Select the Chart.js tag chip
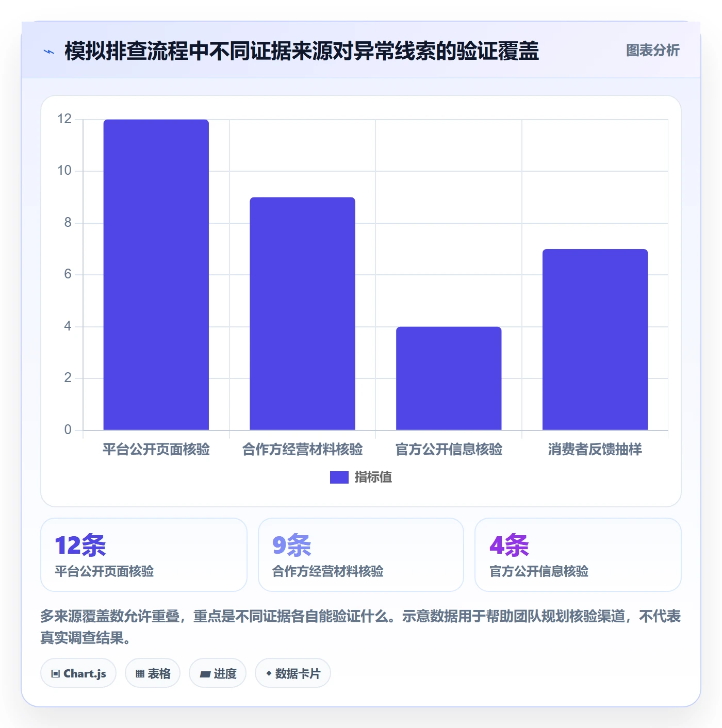Screen dimensions: 722x728 [x=78, y=673]
